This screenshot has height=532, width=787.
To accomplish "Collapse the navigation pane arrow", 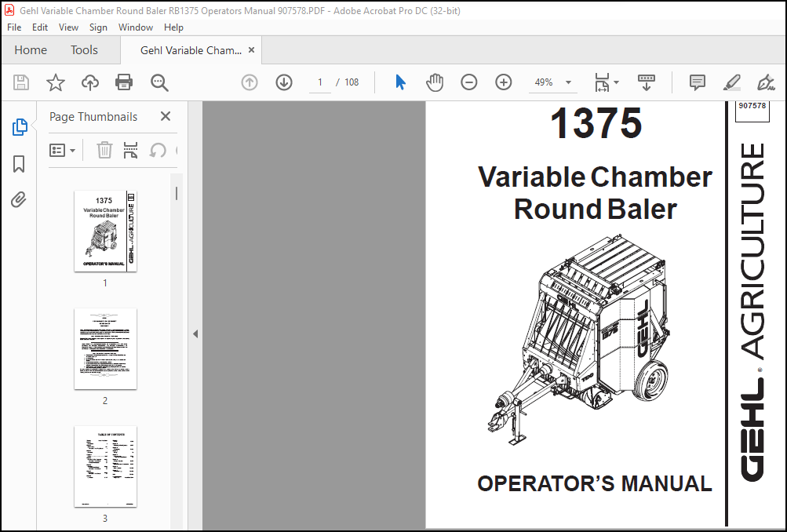I will [x=195, y=333].
